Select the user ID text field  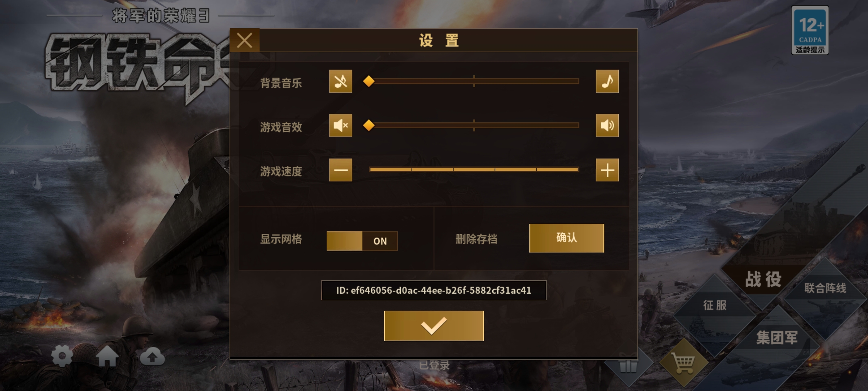click(x=434, y=290)
